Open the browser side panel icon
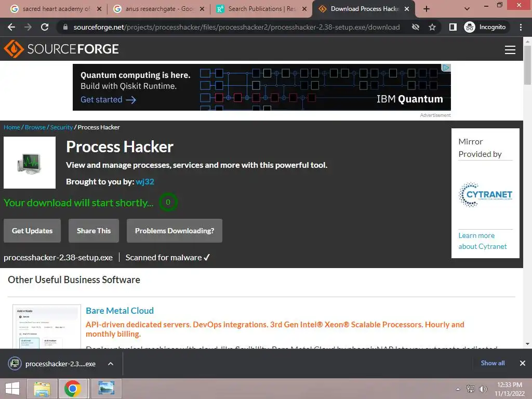The height and width of the screenshot is (399, 532). pos(453,27)
